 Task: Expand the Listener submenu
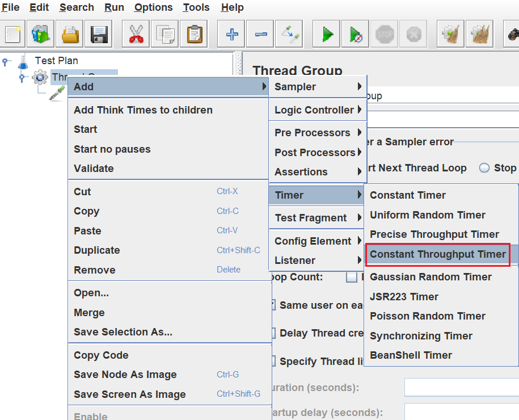[317, 261]
